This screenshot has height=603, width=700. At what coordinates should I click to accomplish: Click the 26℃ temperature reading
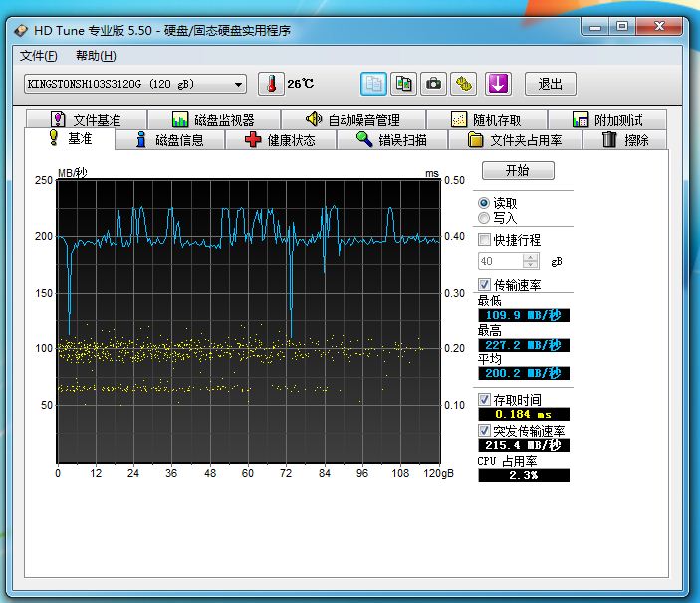[300, 84]
